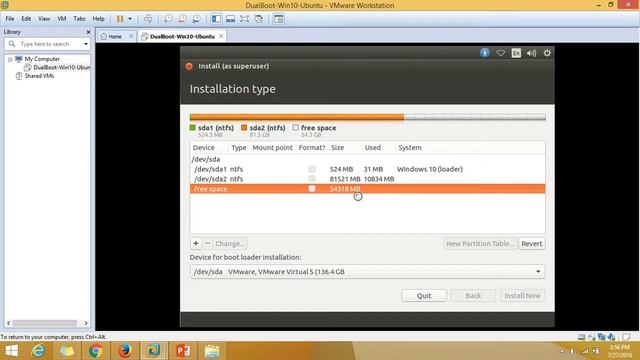Revert VM to snapshot icon
The image size is (640, 360).
tap(182, 19)
